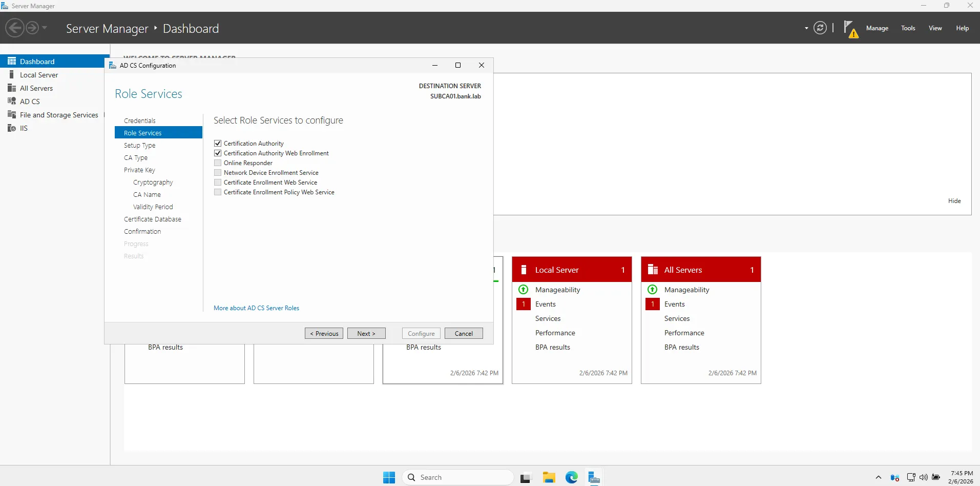Click the taskbar Search field
The image size is (980, 486).
pos(457,477)
